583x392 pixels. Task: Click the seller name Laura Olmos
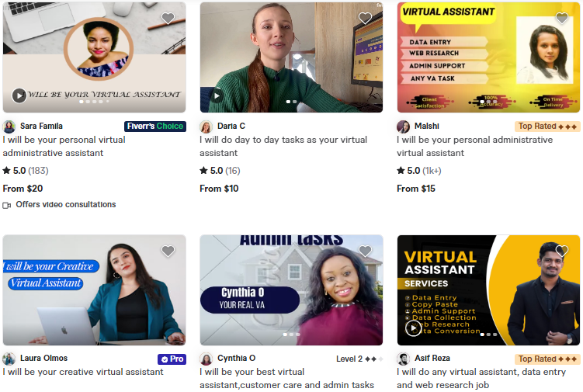click(x=44, y=358)
